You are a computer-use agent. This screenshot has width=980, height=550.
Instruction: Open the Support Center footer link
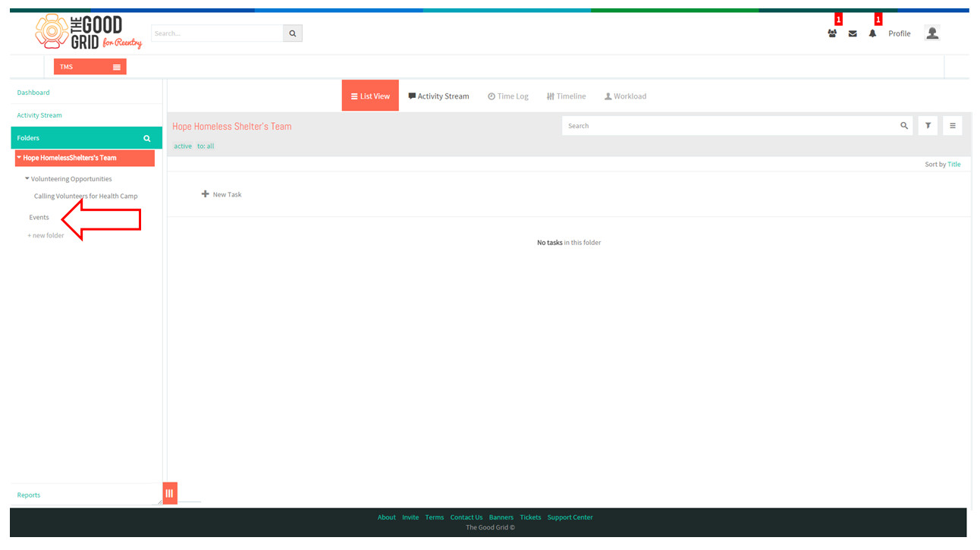[x=570, y=517]
